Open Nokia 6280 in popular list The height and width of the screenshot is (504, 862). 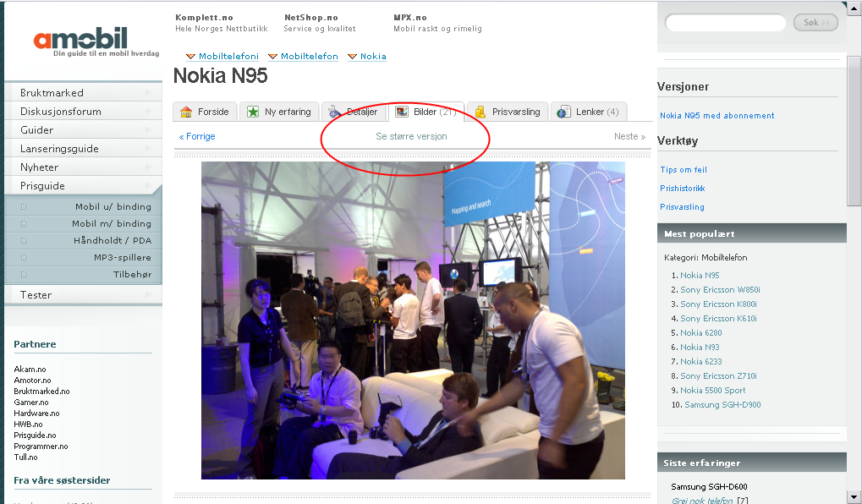coord(701,332)
